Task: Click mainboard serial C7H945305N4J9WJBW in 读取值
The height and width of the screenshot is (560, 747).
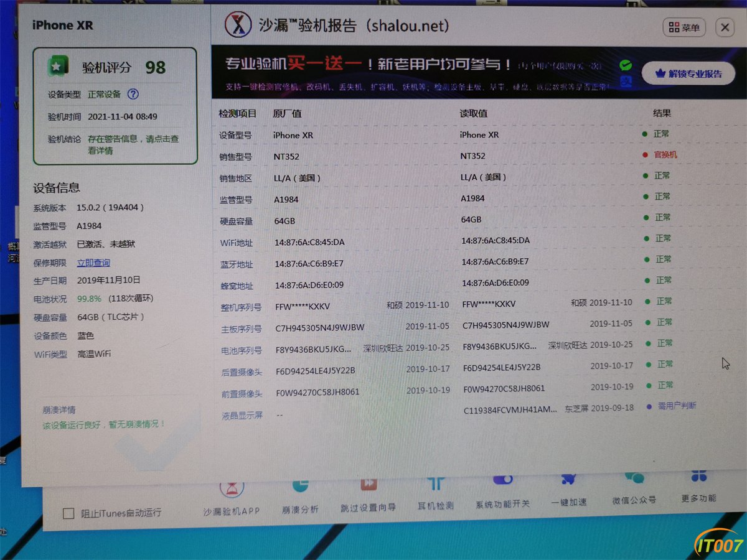Action: (506, 325)
